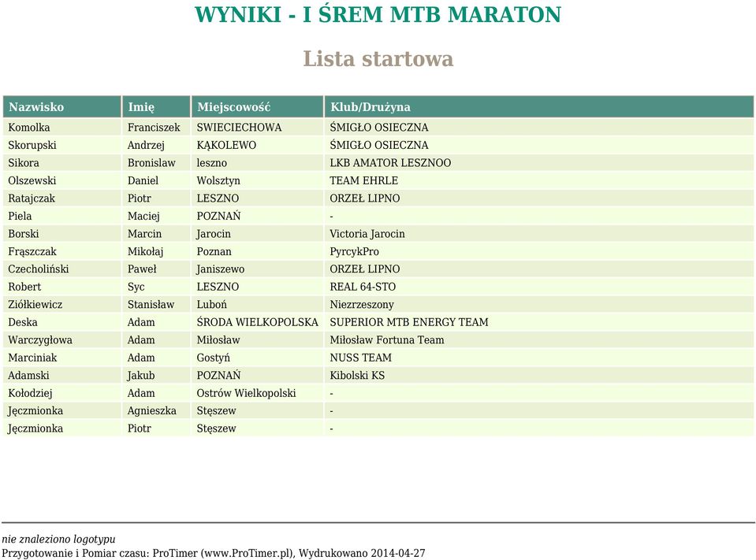756x560 pixels.
Task: Click the first name Syc
Action: [x=136, y=287]
